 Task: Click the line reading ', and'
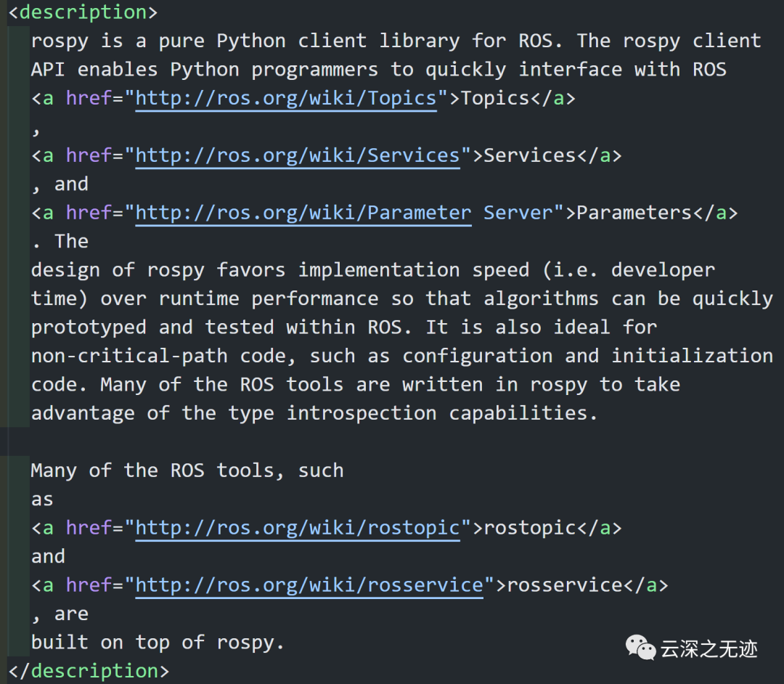(60, 184)
